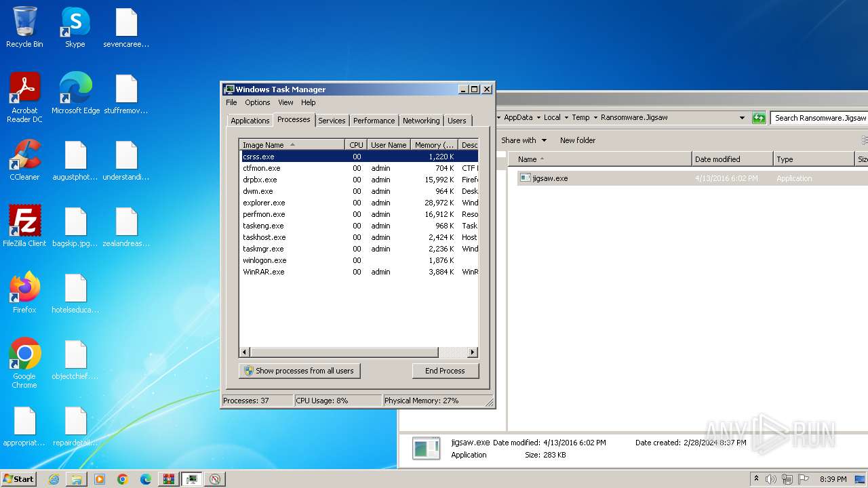Expand the Temp breadcrumb arrow
This screenshot has height=488, width=868.
(x=595, y=118)
